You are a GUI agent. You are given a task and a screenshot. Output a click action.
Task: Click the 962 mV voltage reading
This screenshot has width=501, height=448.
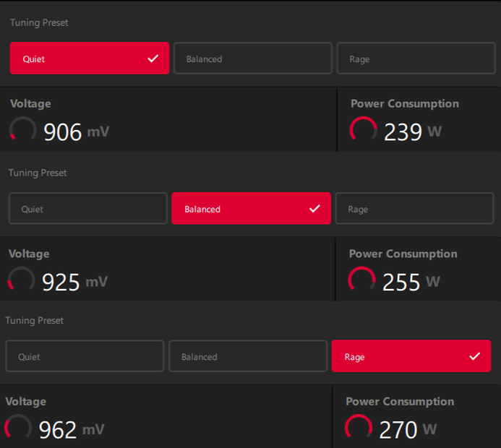[x=72, y=430]
